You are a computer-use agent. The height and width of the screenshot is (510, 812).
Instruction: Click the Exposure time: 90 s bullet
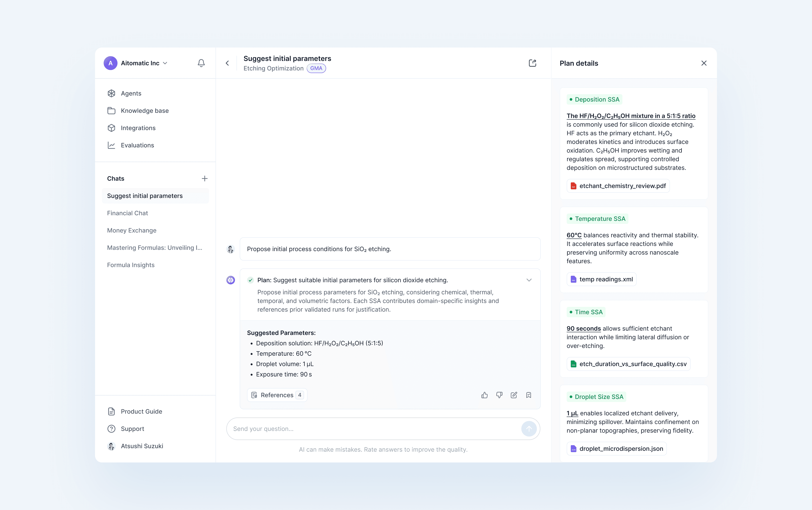pyautogui.click(x=284, y=375)
